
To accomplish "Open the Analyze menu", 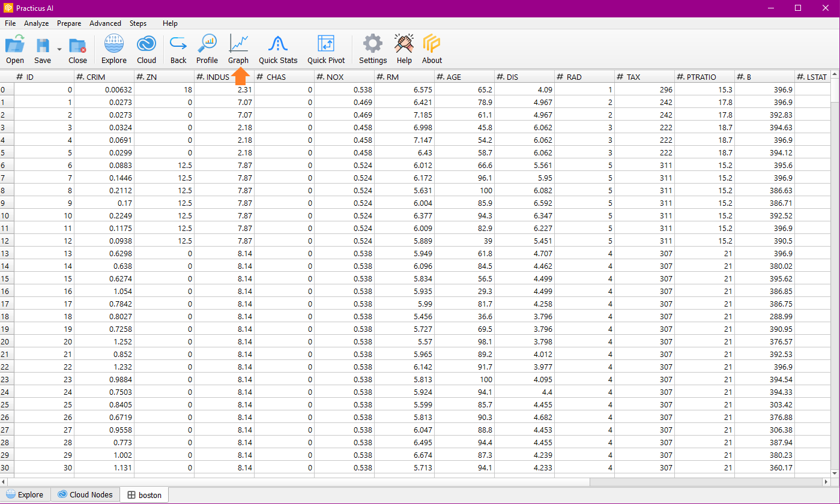I will 36,23.
